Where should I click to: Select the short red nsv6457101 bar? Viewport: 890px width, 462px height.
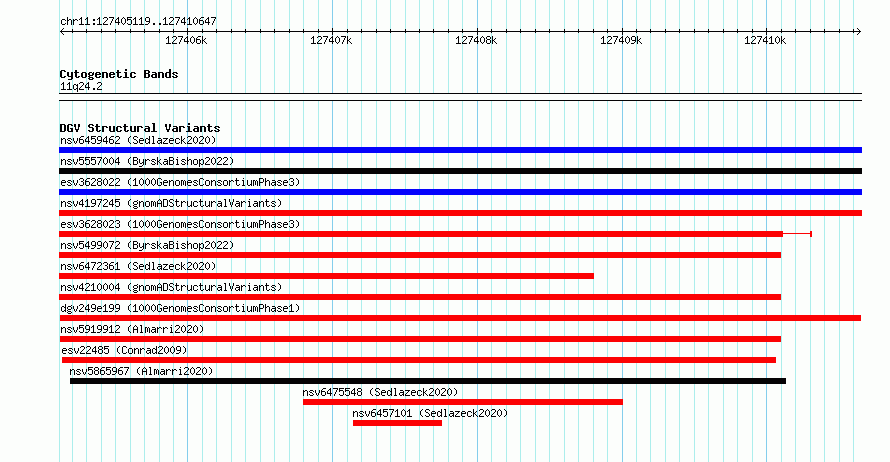point(397,423)
